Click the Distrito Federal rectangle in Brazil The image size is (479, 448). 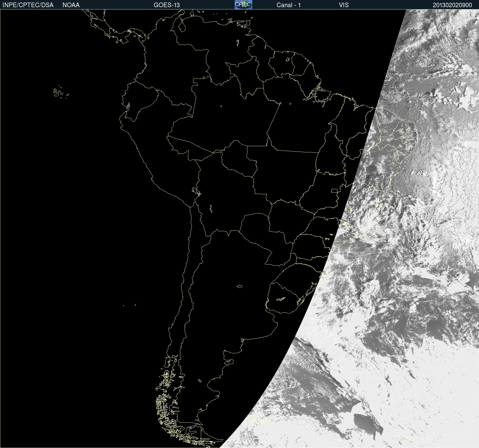pyautogui.click(x=334, y=190)
